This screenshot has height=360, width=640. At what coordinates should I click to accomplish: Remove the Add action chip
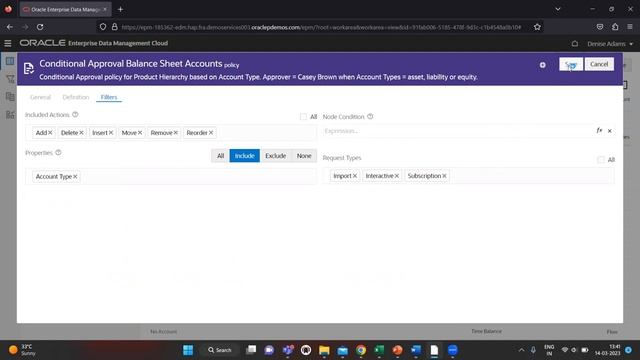pyautogui.click(x=50, y=133)
